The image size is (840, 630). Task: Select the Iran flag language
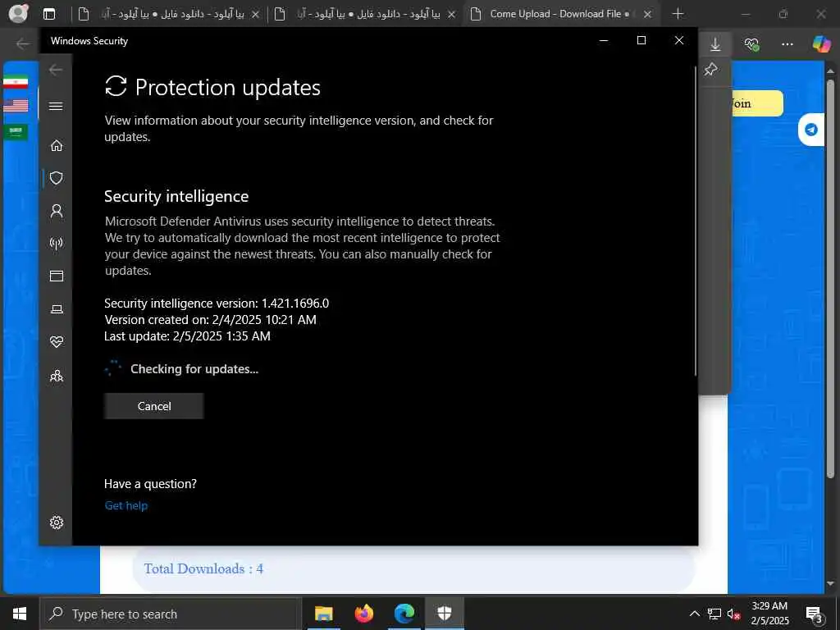click(16, 81)
